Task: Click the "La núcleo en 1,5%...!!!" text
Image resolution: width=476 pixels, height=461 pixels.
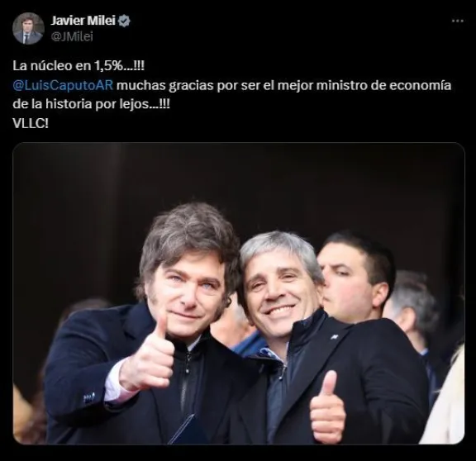Action: tap(79, 66)
